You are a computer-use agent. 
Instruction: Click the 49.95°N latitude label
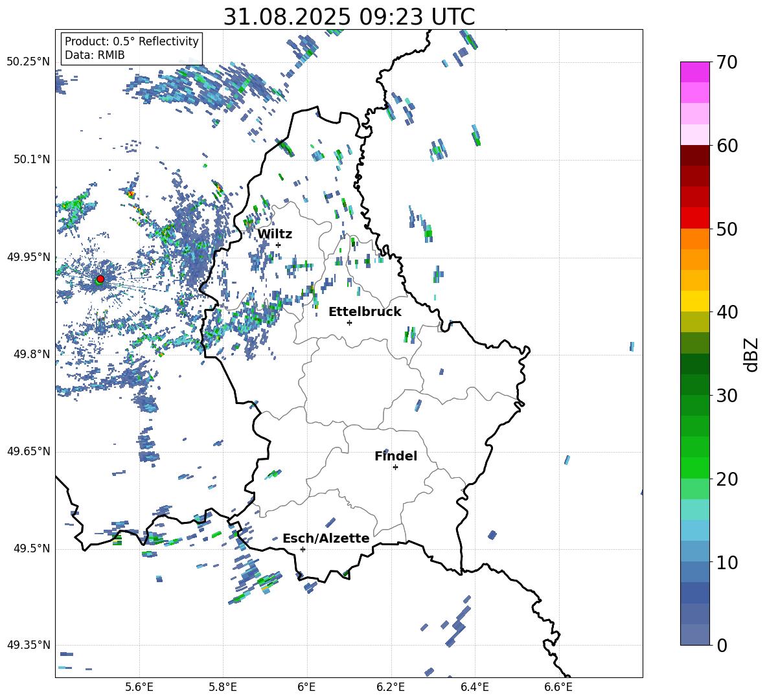(29, 256)
